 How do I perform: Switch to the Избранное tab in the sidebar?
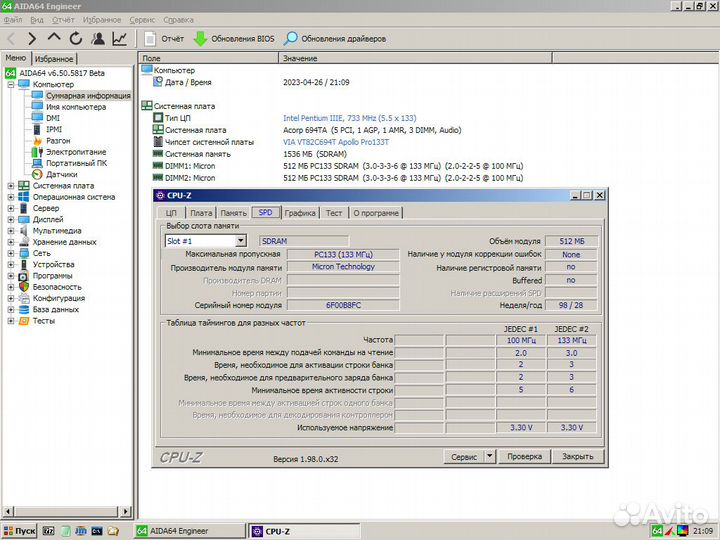coord(54,59)
